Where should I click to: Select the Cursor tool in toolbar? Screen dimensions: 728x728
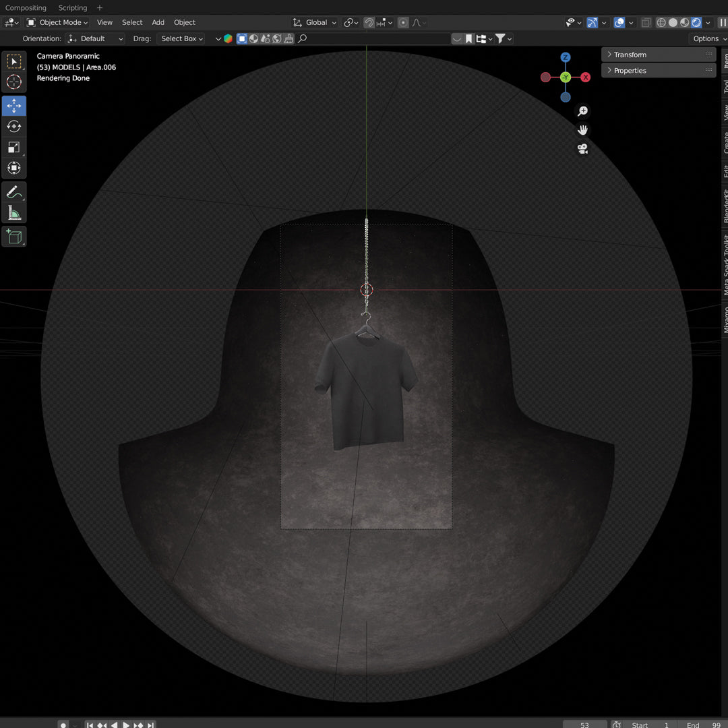[x=13, y=82]
